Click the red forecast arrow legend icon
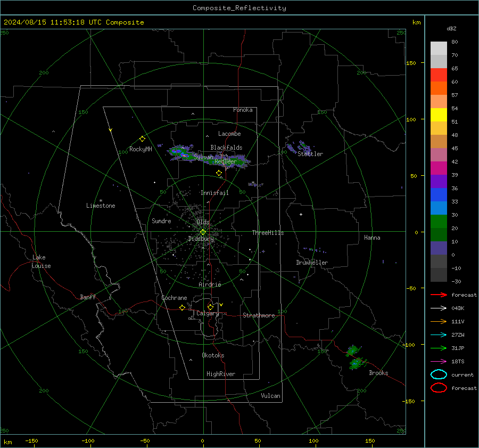This screenshot has height=448, width=479. 439,295
